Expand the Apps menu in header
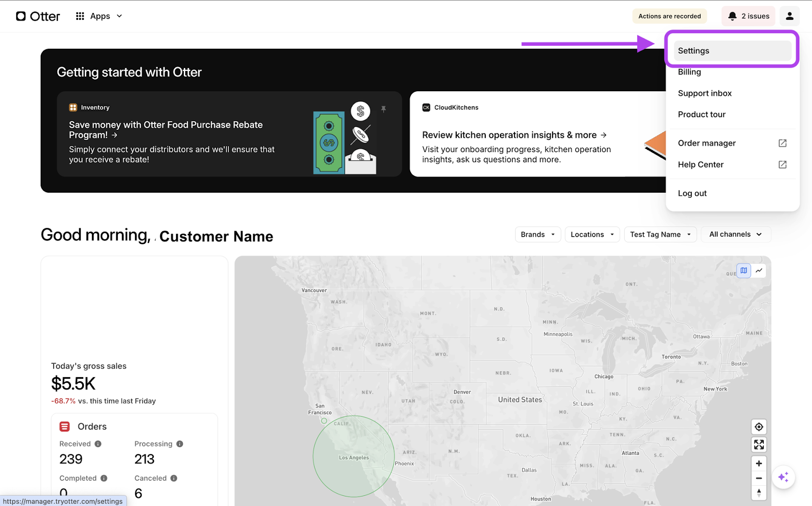The width and height of the screenshot is (812, 506). point(99,16)
